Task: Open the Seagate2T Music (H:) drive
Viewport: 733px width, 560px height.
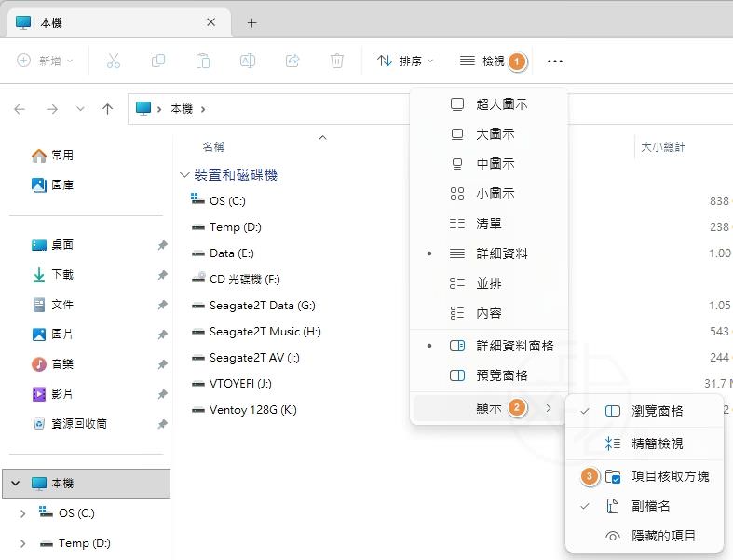Action: tap(265, 332)
